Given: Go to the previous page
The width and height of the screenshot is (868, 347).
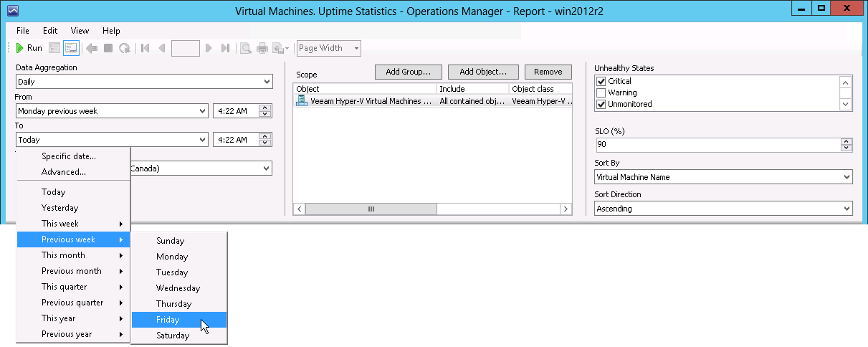Looking at the screenshot, I should pyautogui.click(x=161, y=48).
